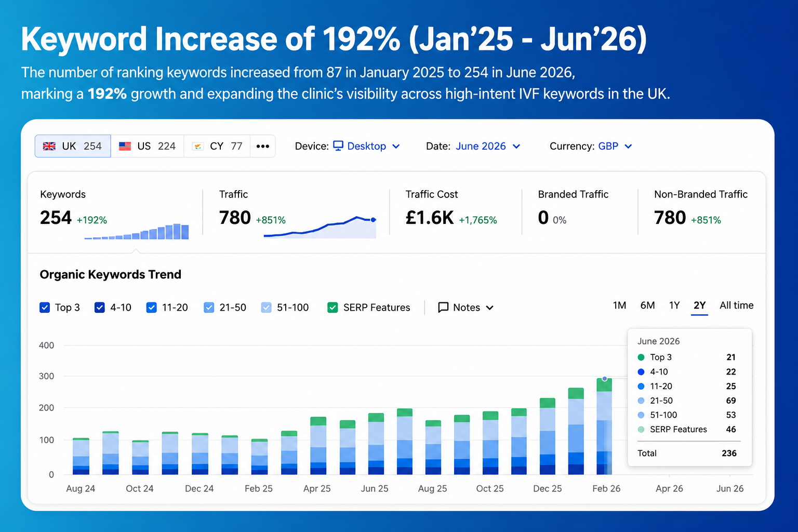This screenshot has width=798, height=532.
Task: Click the 'Organic Keywords Trend' heading
Action: [x=111, y=274]
